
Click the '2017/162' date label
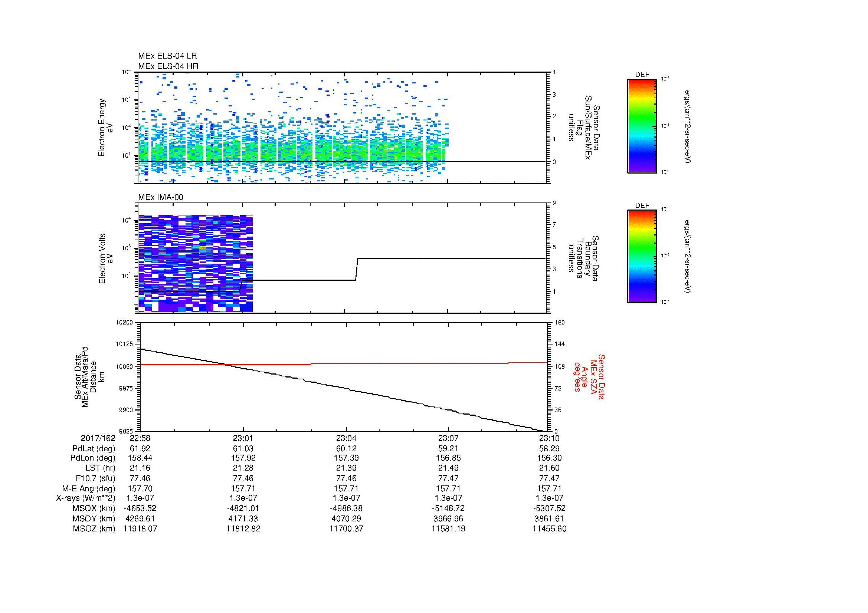(x=98, y=438)
